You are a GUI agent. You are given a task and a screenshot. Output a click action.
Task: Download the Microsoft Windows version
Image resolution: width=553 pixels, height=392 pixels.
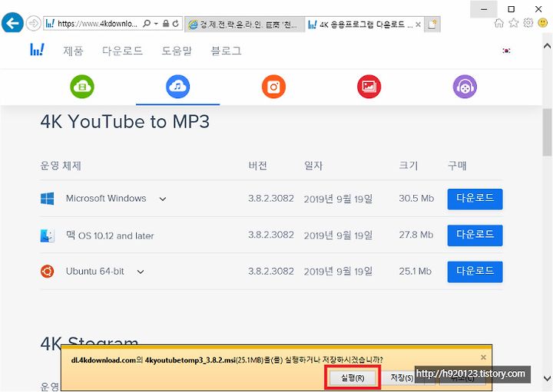pos(475,199)
